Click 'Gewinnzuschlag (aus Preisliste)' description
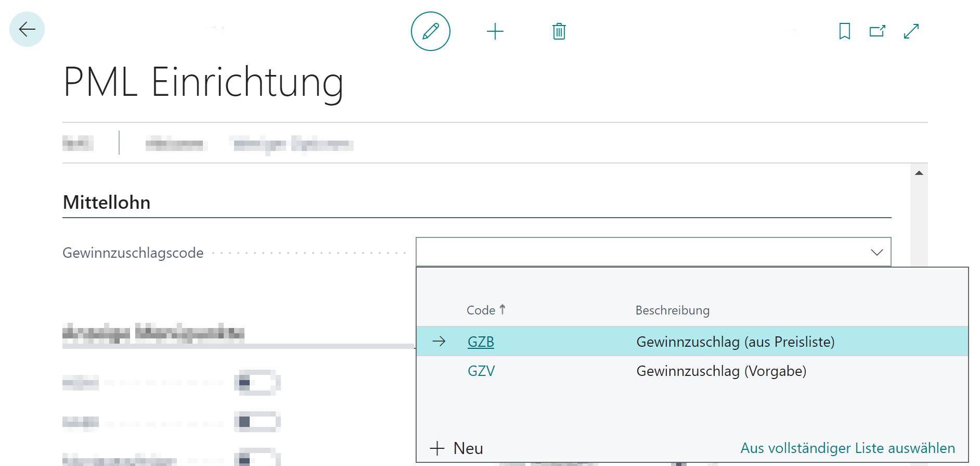This screenshot has height=466, width=980. tap(736, 342)
